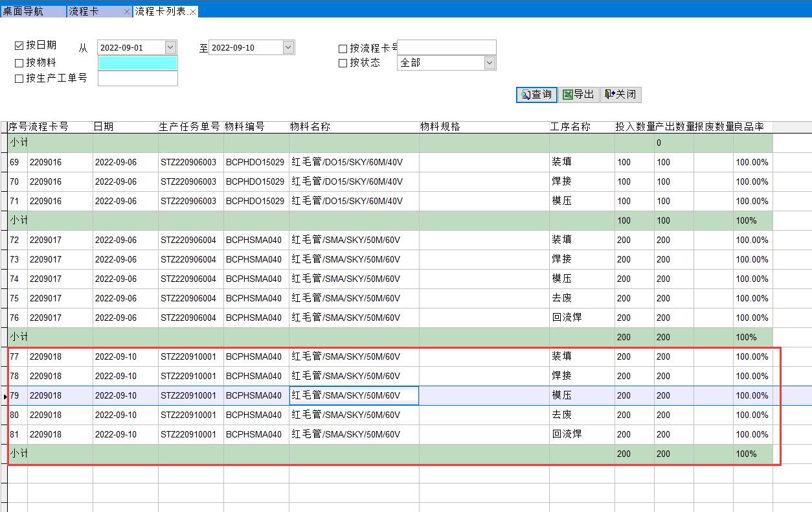
Task: Select the 回流焊 cell in row 81
Action: [581, 434]
